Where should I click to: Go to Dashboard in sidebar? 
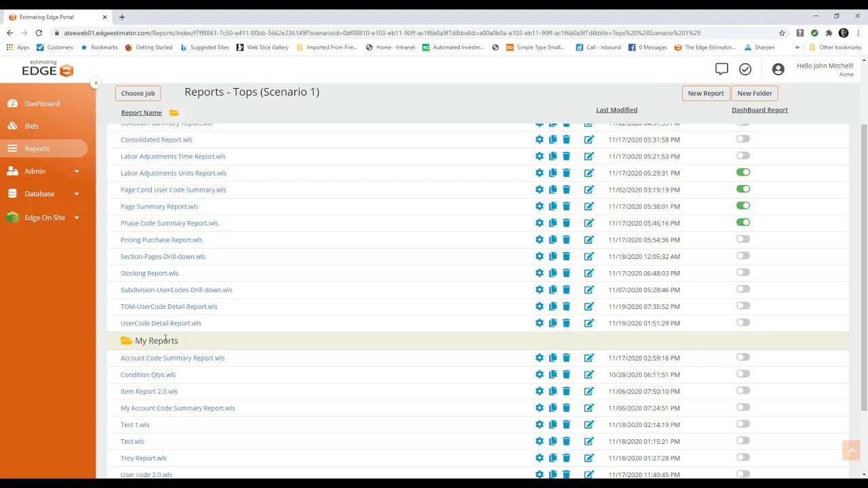[x=42, y=104]
